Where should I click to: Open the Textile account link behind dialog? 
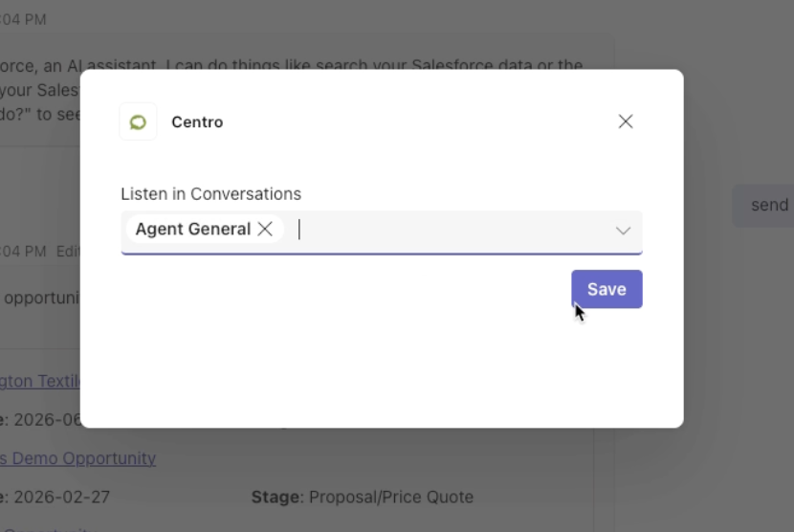click(x=40, y=381)
